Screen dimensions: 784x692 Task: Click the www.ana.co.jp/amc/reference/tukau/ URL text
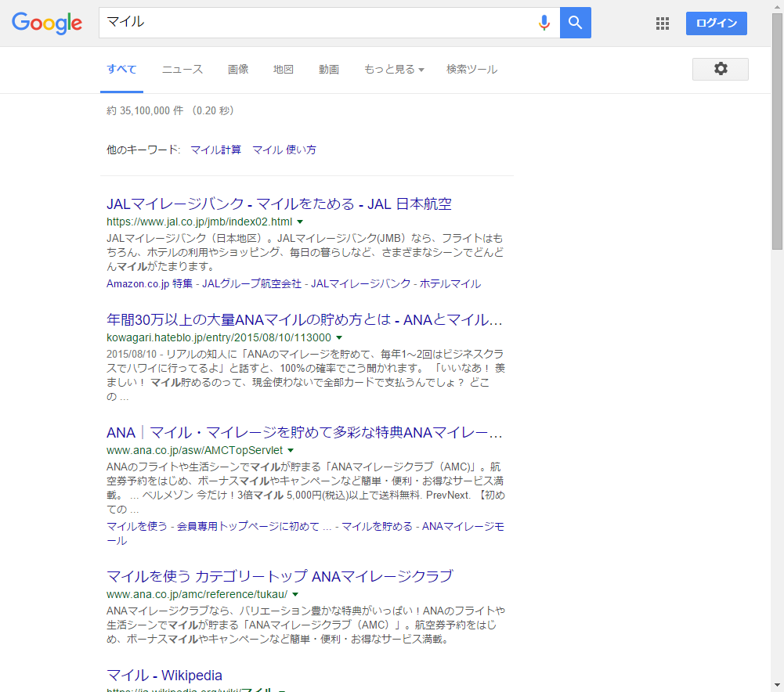pos(197,595)
